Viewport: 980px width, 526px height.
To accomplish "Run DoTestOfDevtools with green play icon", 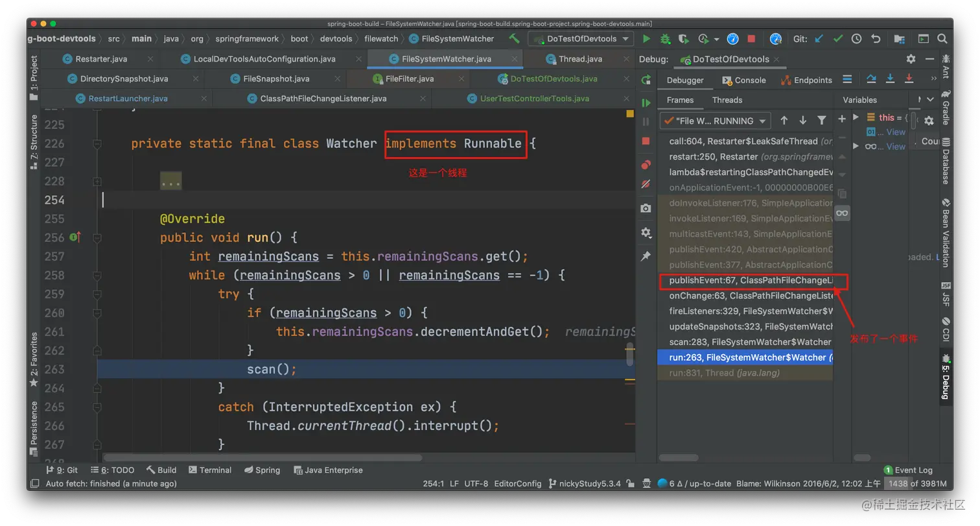I will point(646,39).
